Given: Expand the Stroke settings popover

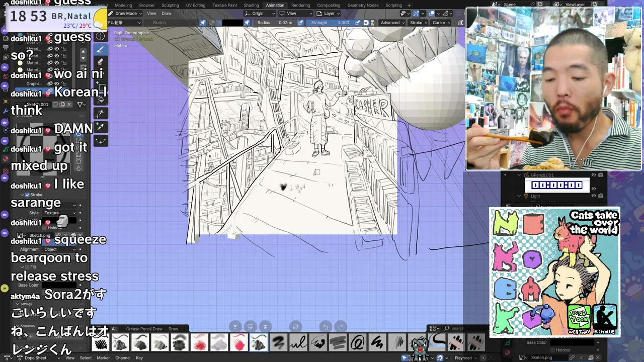Looking at the screenshot, I should click(x=418, y=23).
